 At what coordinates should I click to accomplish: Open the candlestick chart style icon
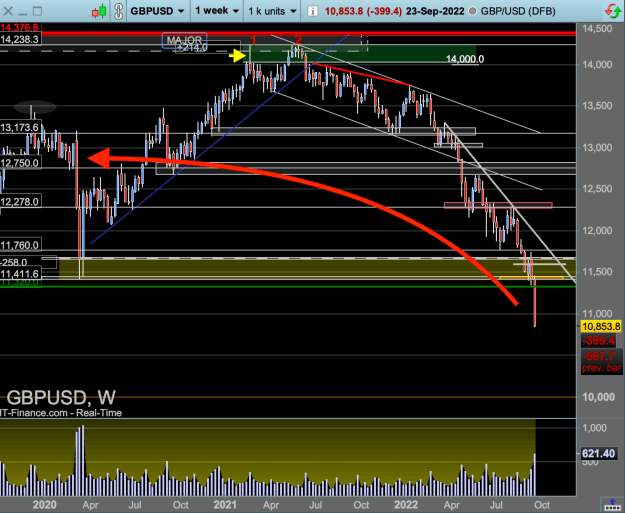[x=99, y=11]
